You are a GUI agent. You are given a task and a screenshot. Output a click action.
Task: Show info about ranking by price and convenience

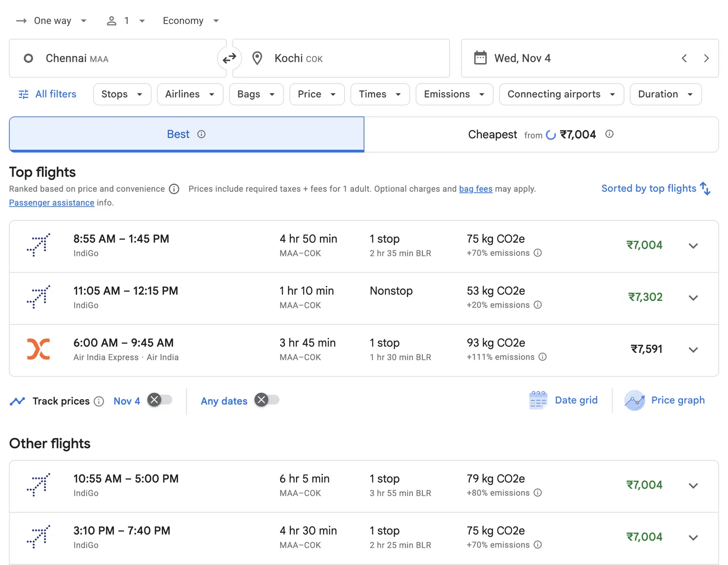(x=174, y=189)
